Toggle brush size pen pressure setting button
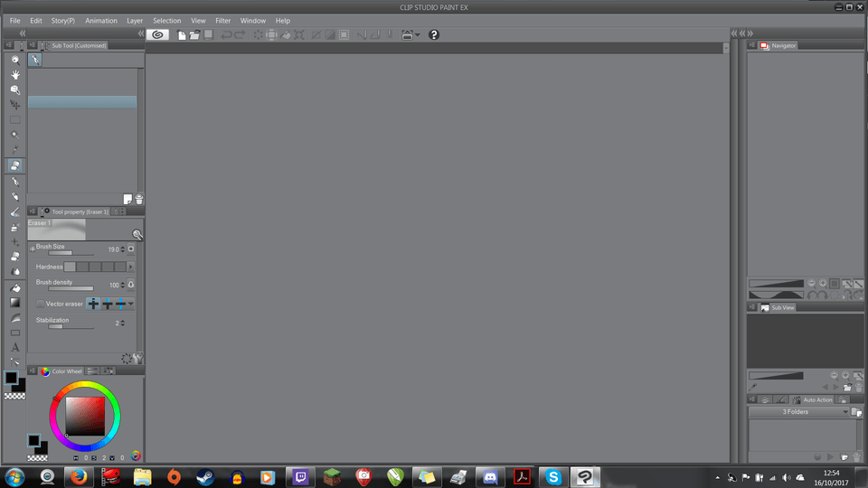Viewport: 868px width, 488px height. tap(131, 249)
